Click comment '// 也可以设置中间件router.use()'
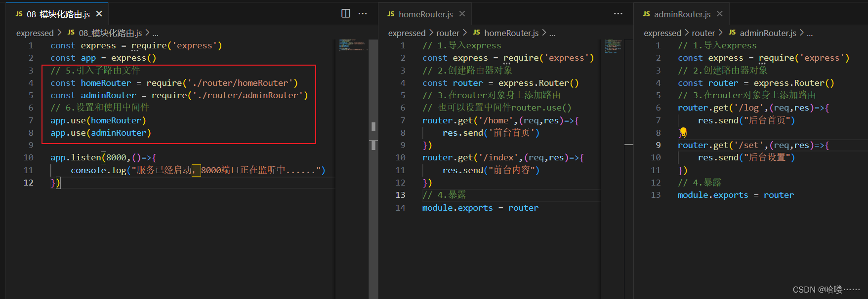Viewport: 868px width, 299px height. (497, 108)
